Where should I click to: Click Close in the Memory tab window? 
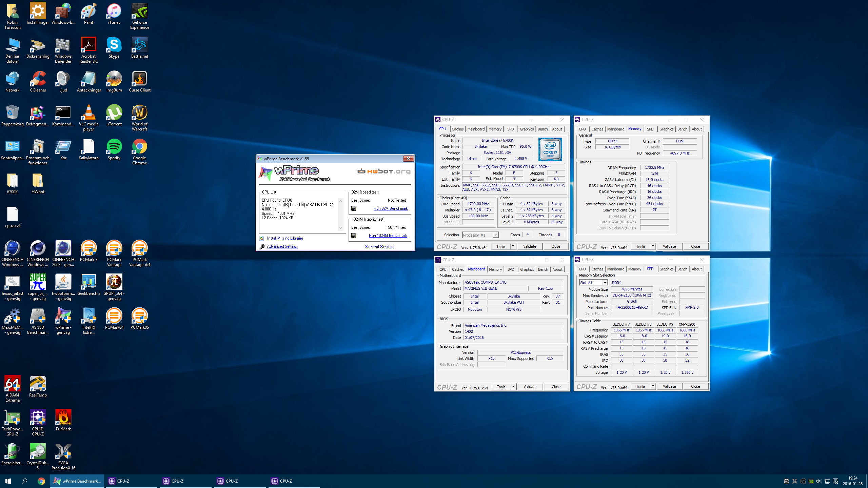tap(695, 246)
